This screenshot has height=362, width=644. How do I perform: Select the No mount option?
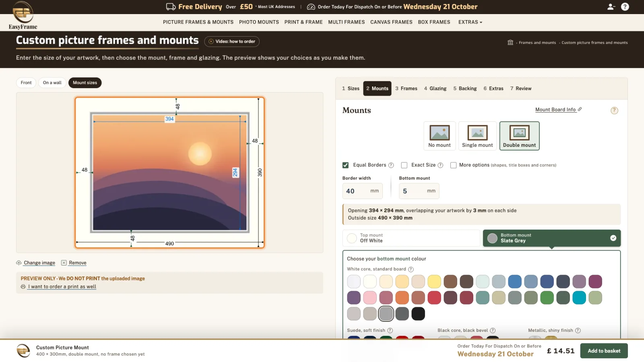click(x=440, y=136)
